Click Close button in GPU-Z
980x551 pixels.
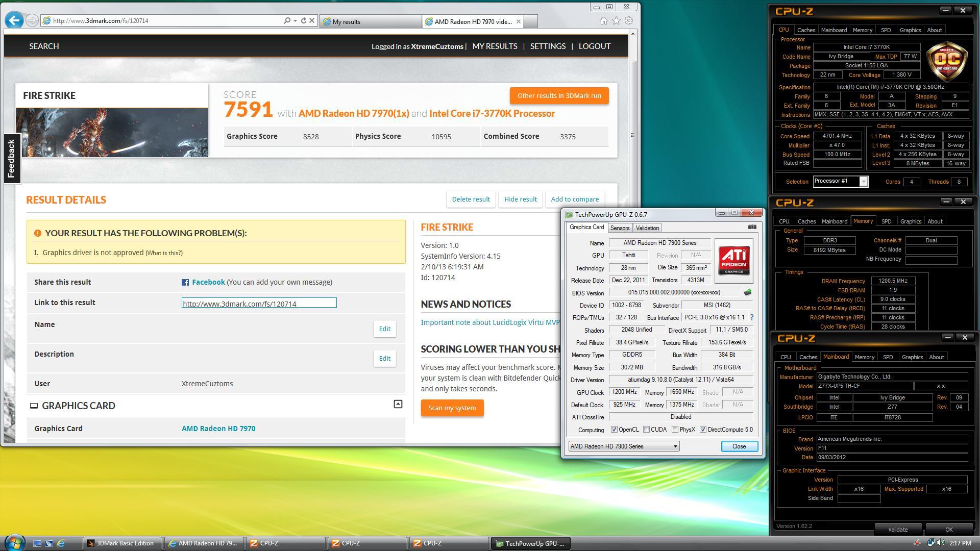click(739, 446)
